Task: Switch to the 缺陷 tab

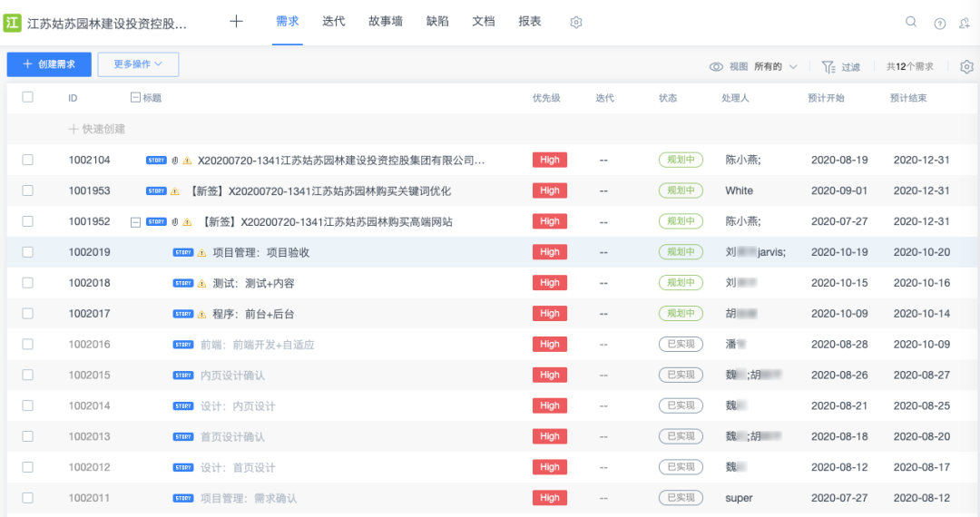Action: [437, 22]
